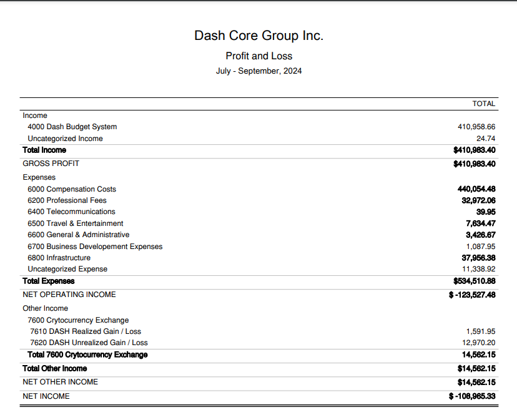The image size is (517, 420).
Task: Click the 1,591.95 amount
Action: click(481, 331)
